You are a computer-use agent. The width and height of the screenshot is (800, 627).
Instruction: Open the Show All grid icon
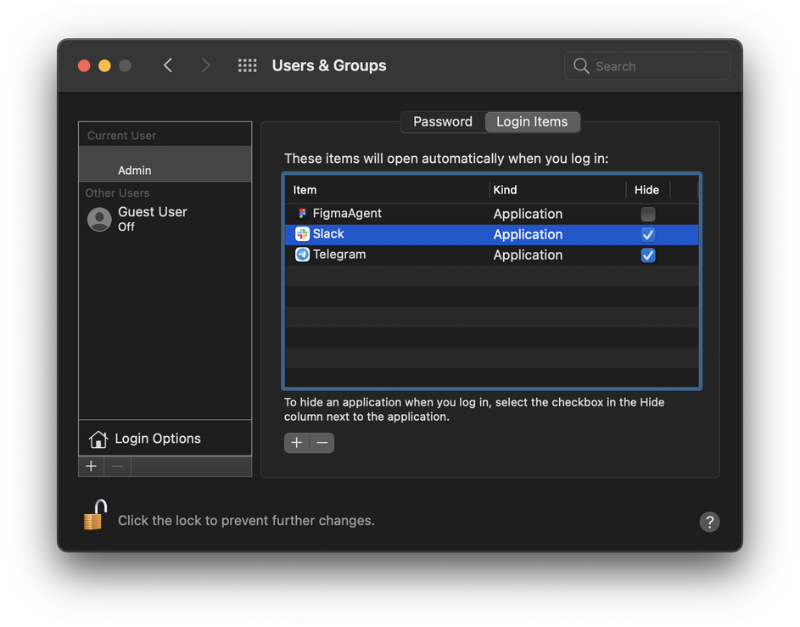tap(247, 65)
